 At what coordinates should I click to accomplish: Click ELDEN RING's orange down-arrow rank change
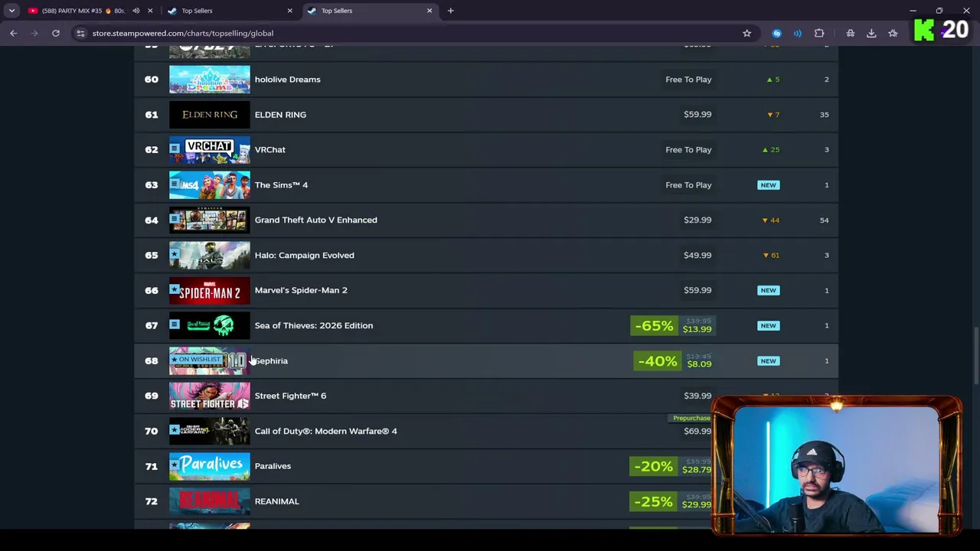point(773,115)
